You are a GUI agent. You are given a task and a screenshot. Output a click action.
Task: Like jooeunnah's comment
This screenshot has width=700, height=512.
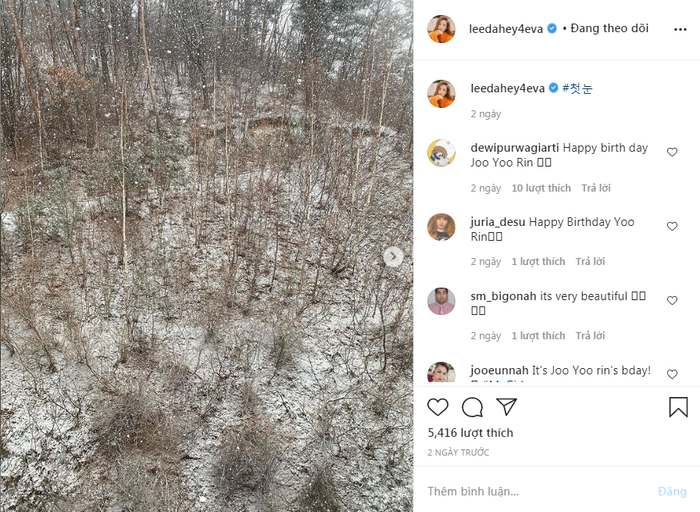tap(672, 374)
